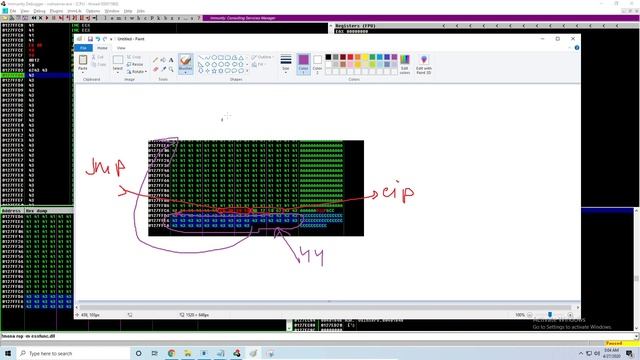Open the shape Outline dropdown
This screenshot has width=640, height=360.
(x=262, y=57)
